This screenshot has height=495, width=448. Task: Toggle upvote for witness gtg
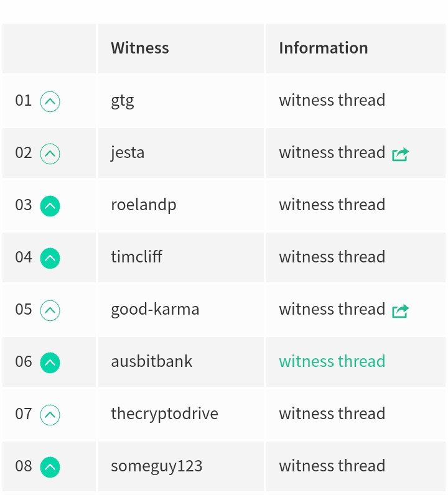pos(50,101)
